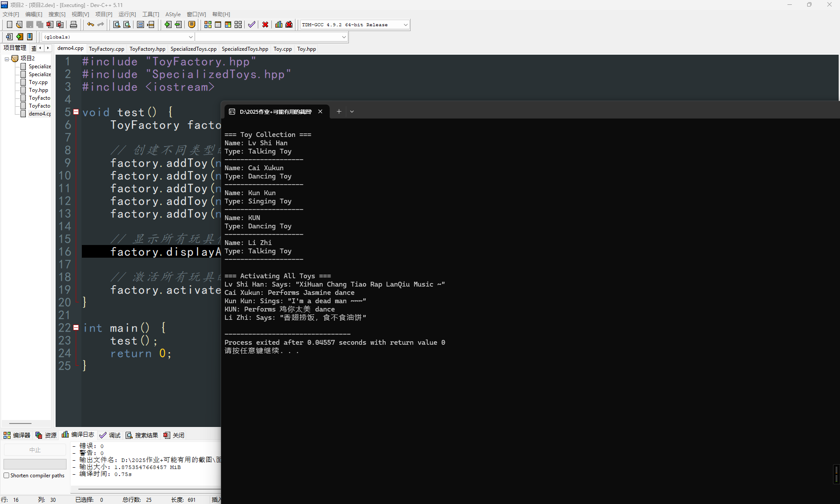The height and width of the screenshot is (504, 840).
Task: Open the 工具[T] menu
Action: pos(151,14)
